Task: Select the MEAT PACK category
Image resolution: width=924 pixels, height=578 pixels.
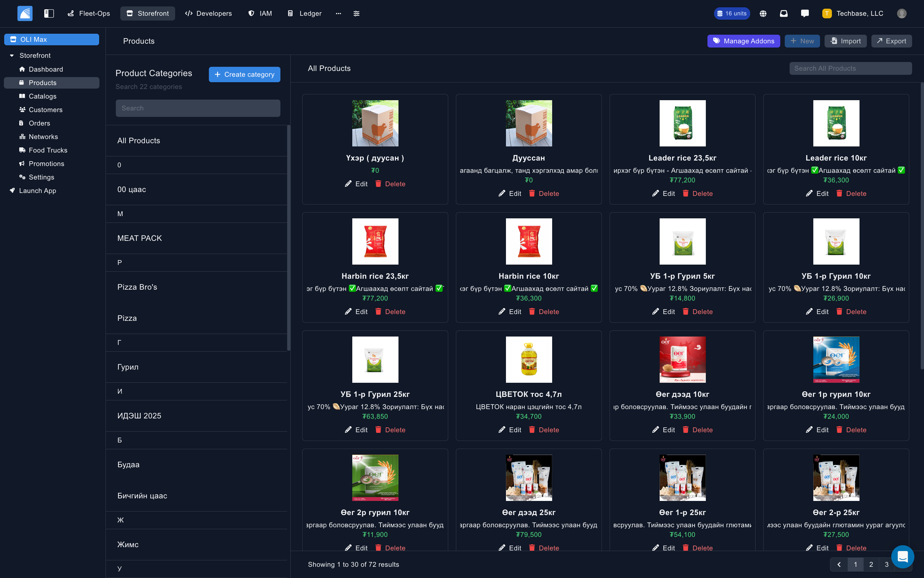Action: pyautogui.click(x=196, y=238)
